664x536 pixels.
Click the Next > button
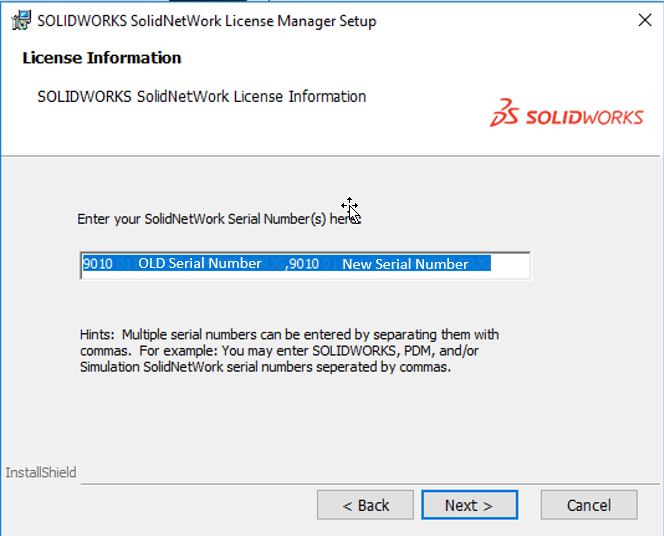pyautogui.click(x=469, y=505)
